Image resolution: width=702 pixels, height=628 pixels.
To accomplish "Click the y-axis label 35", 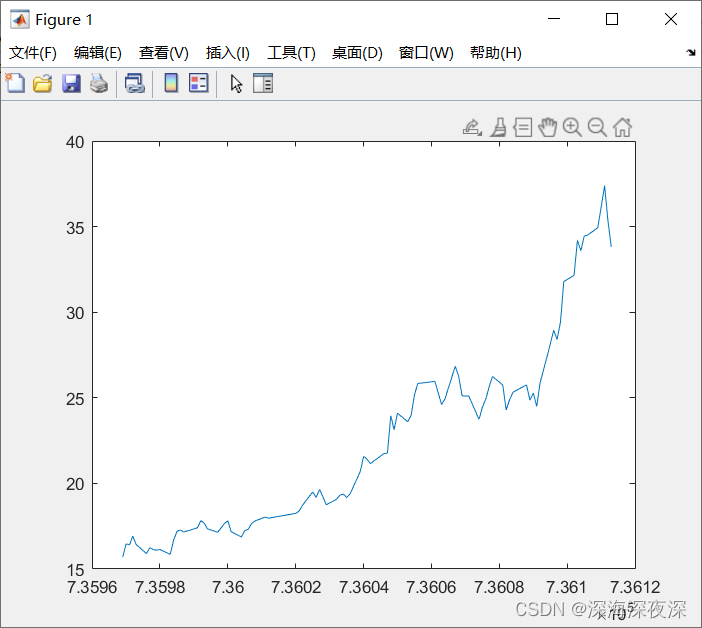I will click(x=75, y=228).
